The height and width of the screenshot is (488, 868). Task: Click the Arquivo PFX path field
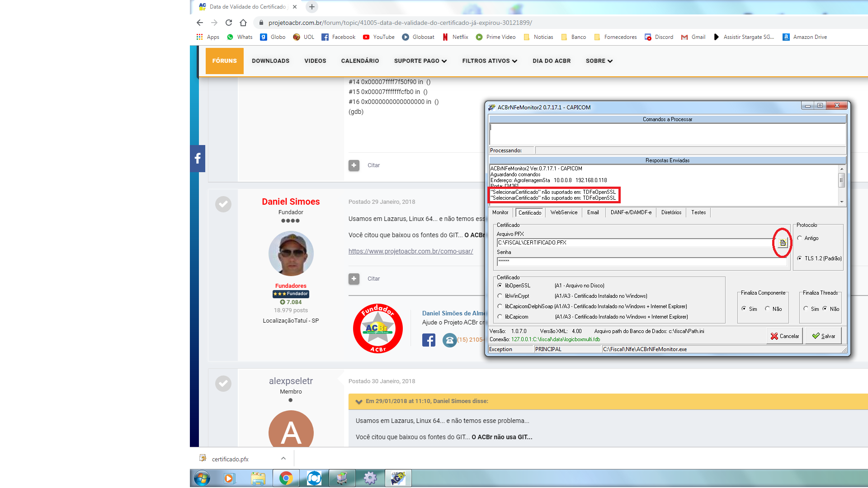636,243
